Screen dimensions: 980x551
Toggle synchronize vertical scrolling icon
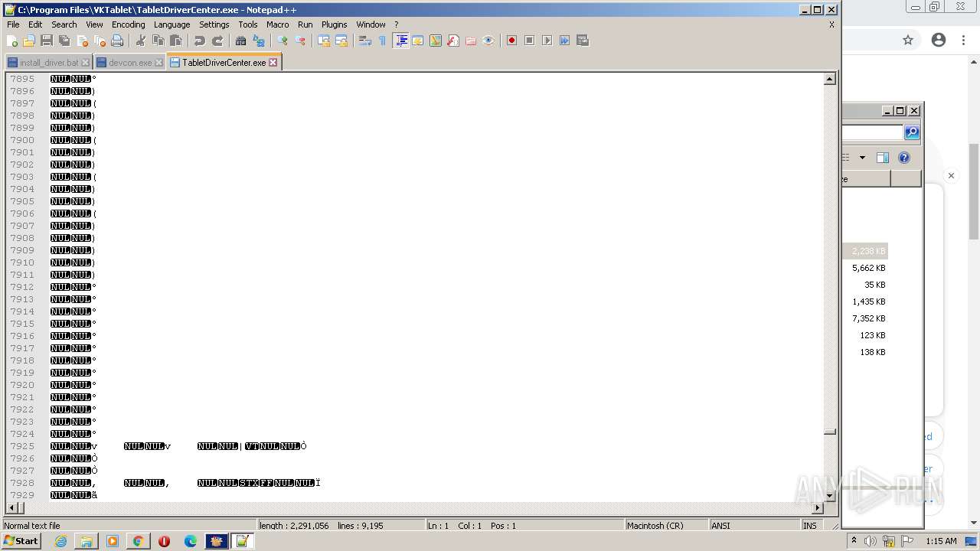[x=324, y=41]
